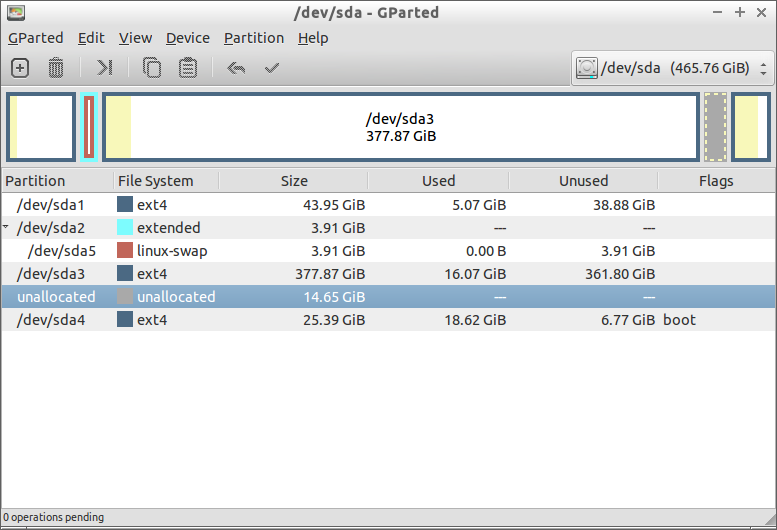Open the Partition menu
This screenshot has height=530, width=777.
tap(254, 38)
